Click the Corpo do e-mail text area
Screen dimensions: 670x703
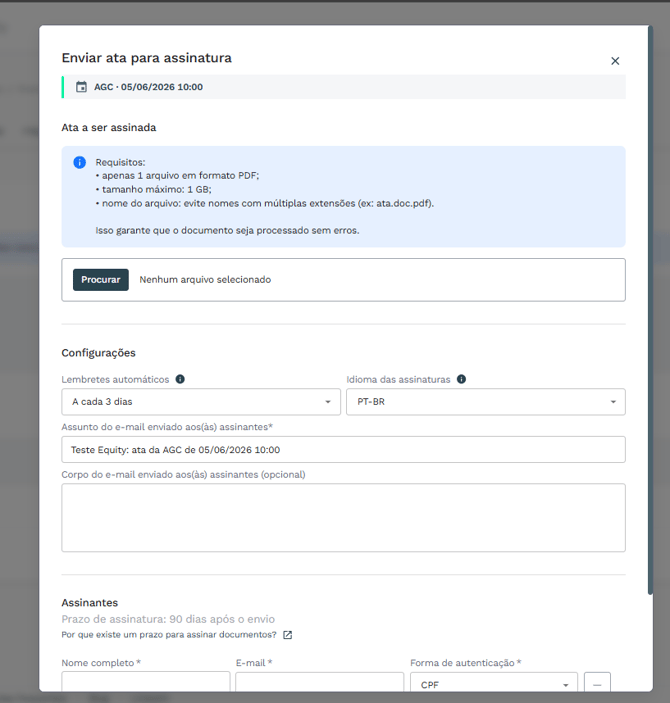tap(344, 518)
